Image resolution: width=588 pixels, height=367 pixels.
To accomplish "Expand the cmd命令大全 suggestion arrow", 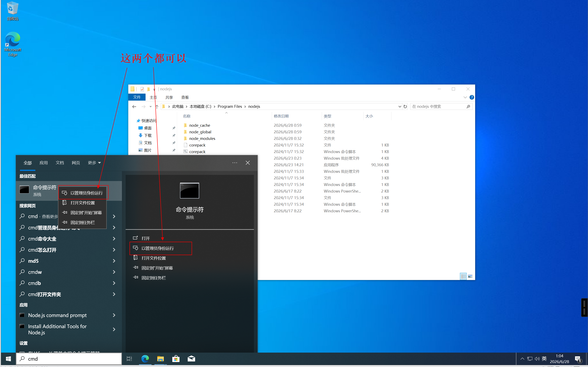I will [114, 239].
